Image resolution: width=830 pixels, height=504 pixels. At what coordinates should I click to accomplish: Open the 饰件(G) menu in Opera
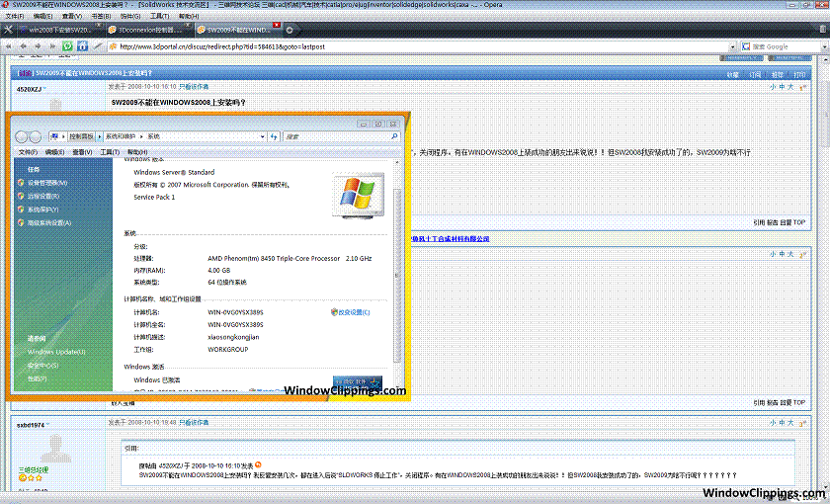click(x=130, y=17)
